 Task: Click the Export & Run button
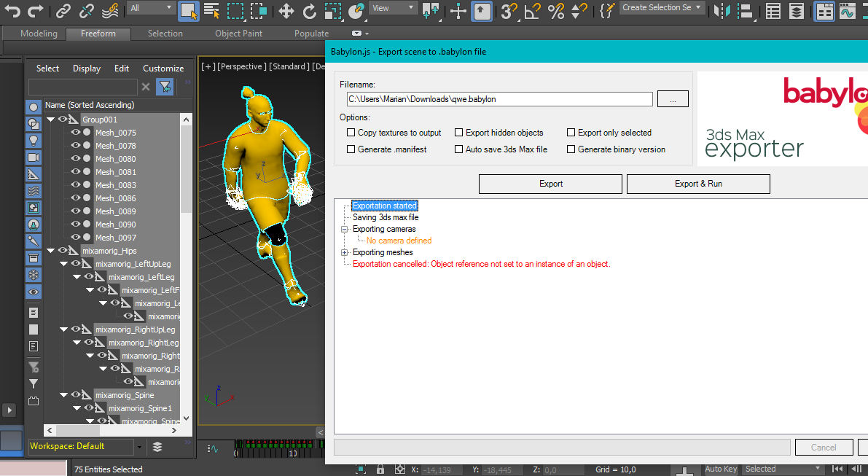click(x=698, y=184)
